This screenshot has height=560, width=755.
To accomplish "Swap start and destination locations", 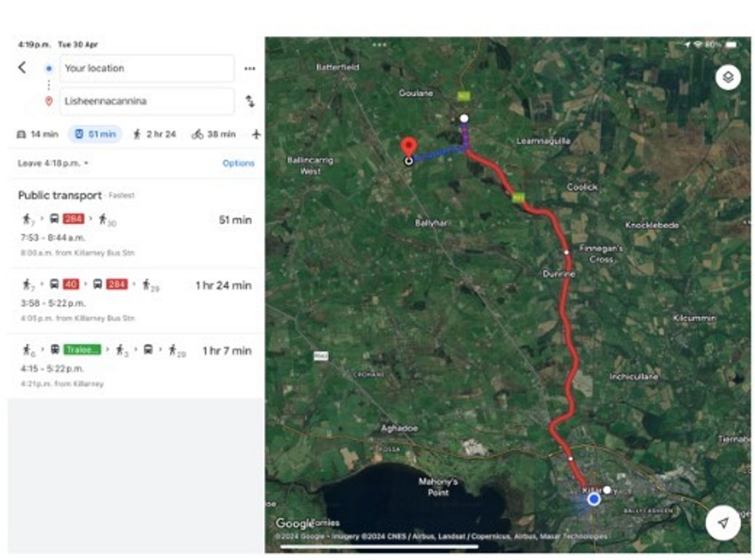I will pyautogui.click(x=250, y=101).
